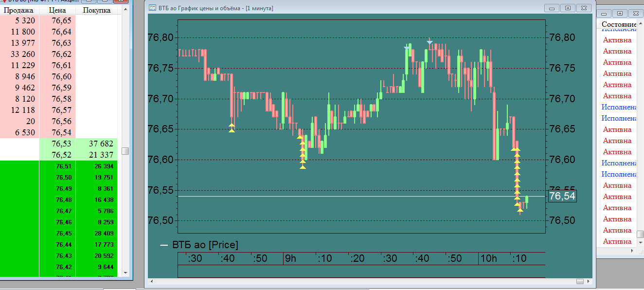The width and height of the screenshot is (644, 290).
Task: Select bid price 76,52 in order book
Action: pos(61,155)
